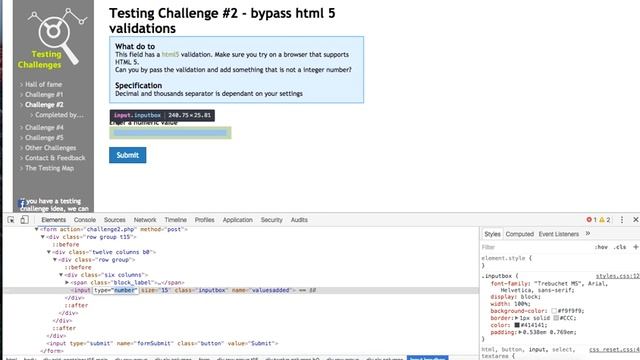
Task: Click the blue Submit button
Action: 127,155
